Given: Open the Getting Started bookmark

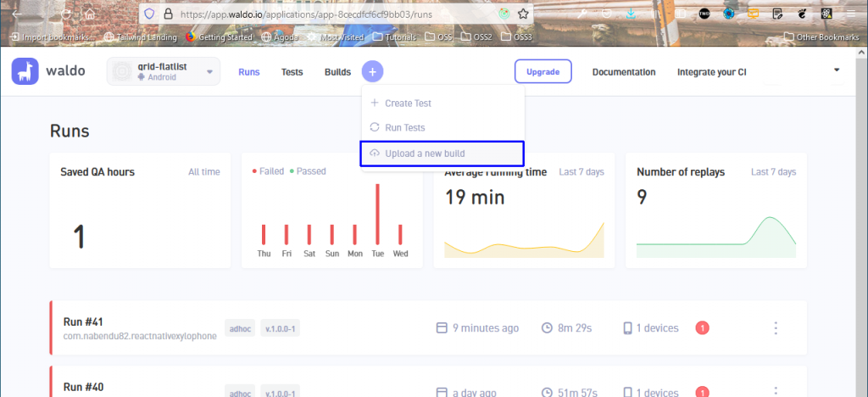Looking at the screenshot, I should pyautogui.click(x=220, y=37).
